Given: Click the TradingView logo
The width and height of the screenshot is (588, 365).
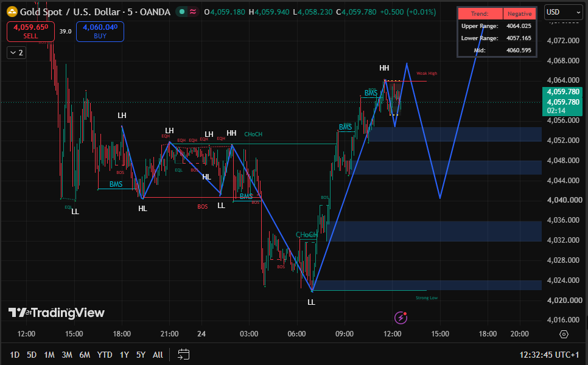Looking at the screenshot, I should point(56,313).
